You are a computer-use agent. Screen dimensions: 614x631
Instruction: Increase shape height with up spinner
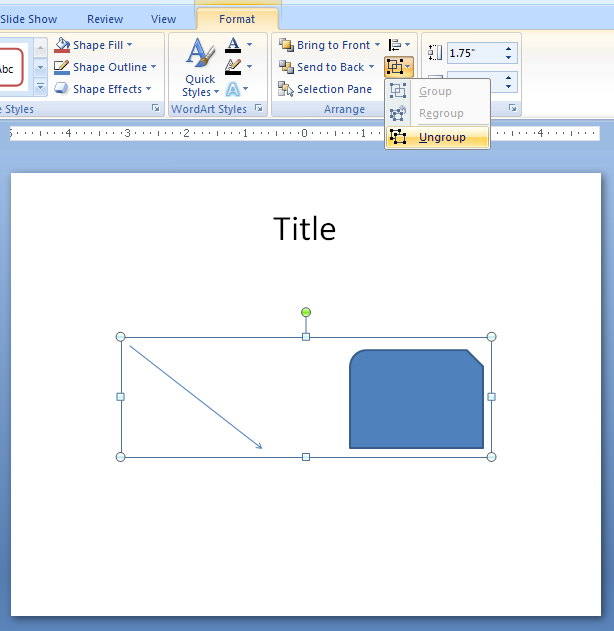tap(511, 48)
